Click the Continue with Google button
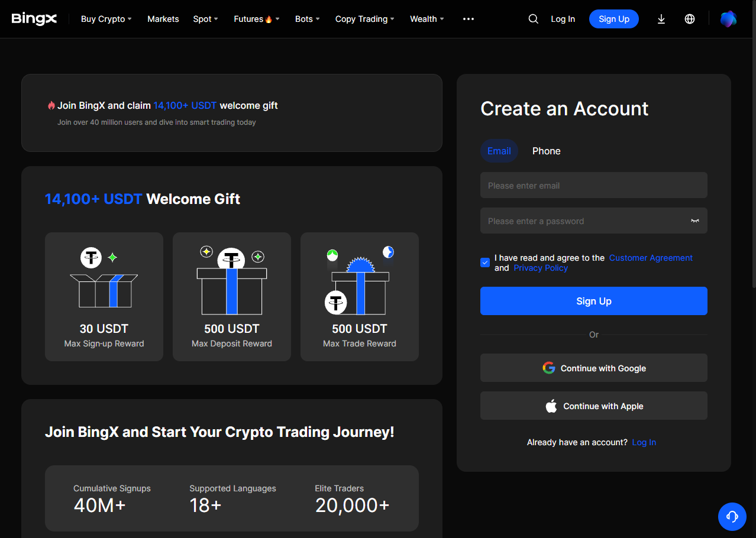 click(x=593, y=368)
